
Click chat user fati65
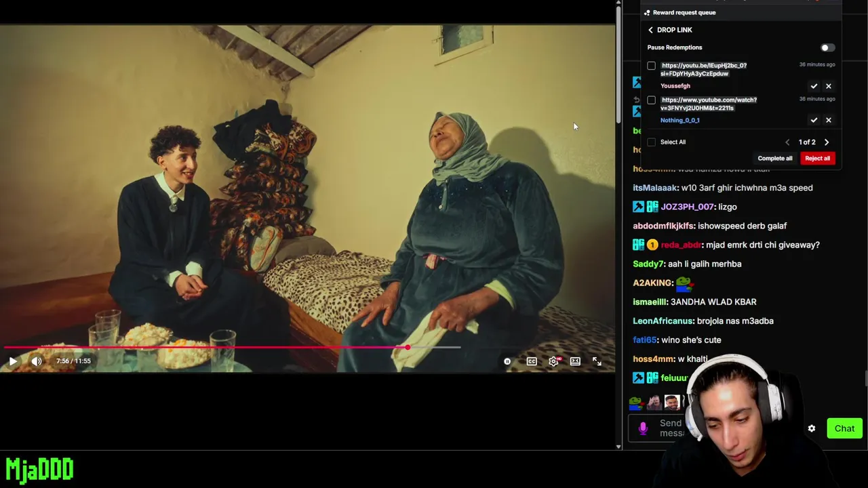pos(644,340)
